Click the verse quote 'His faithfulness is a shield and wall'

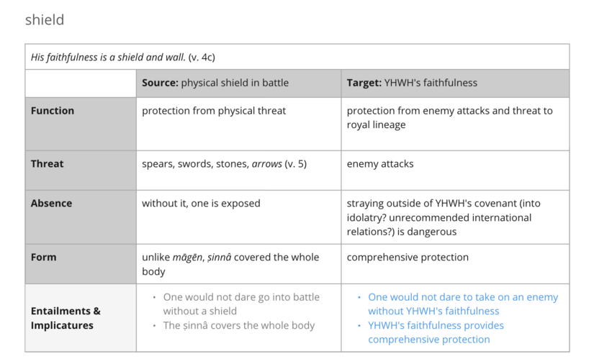108,57
